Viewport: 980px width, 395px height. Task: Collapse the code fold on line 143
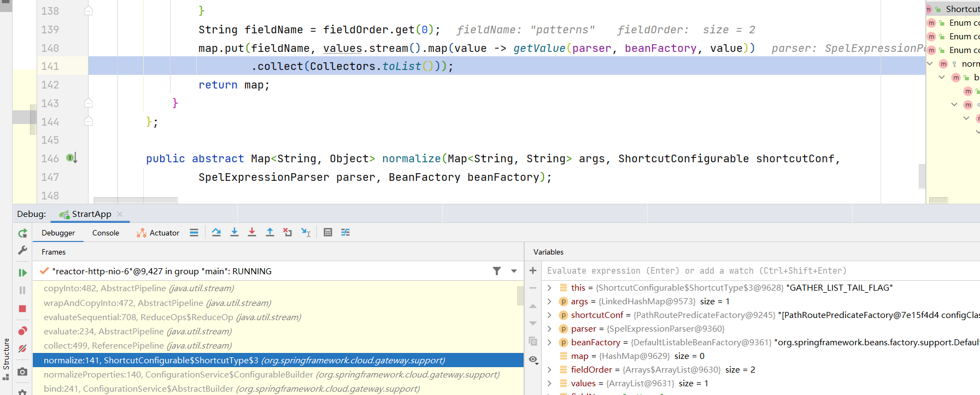[89, 103]
